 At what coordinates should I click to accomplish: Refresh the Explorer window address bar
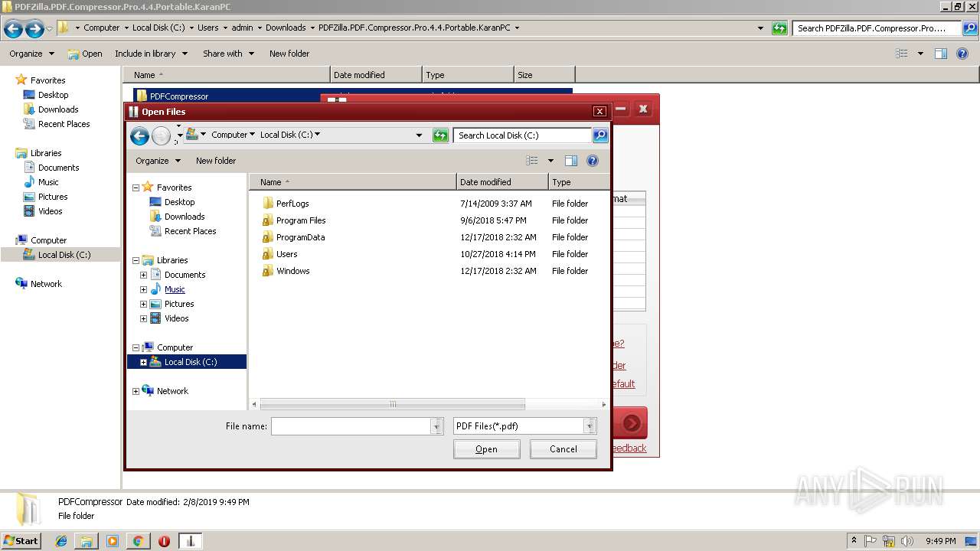[x=779, y=28]
